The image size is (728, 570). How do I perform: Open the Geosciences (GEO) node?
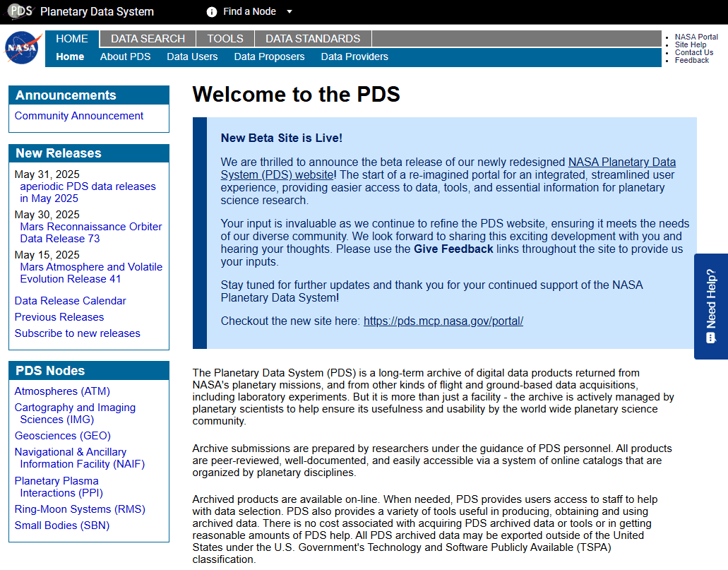pos(63,436)
